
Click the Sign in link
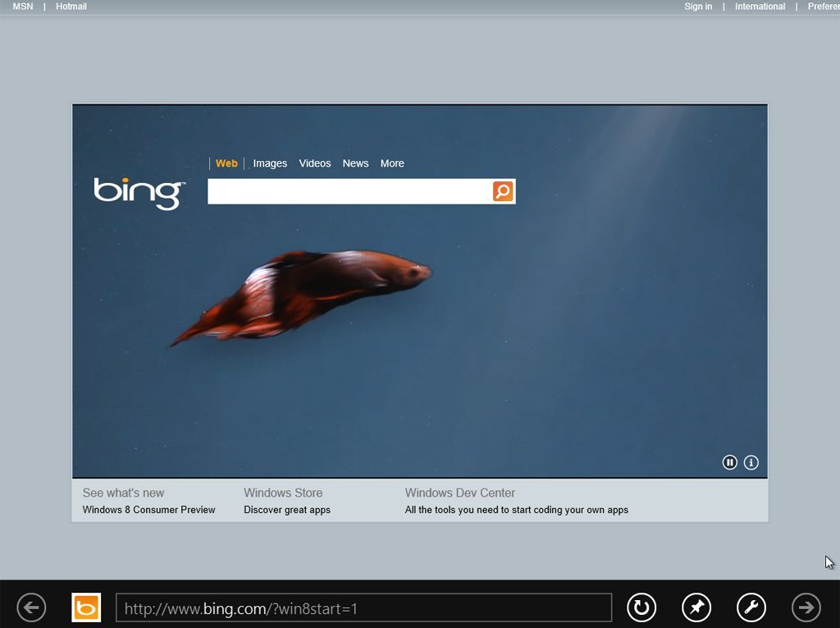(x=698, y=7)
